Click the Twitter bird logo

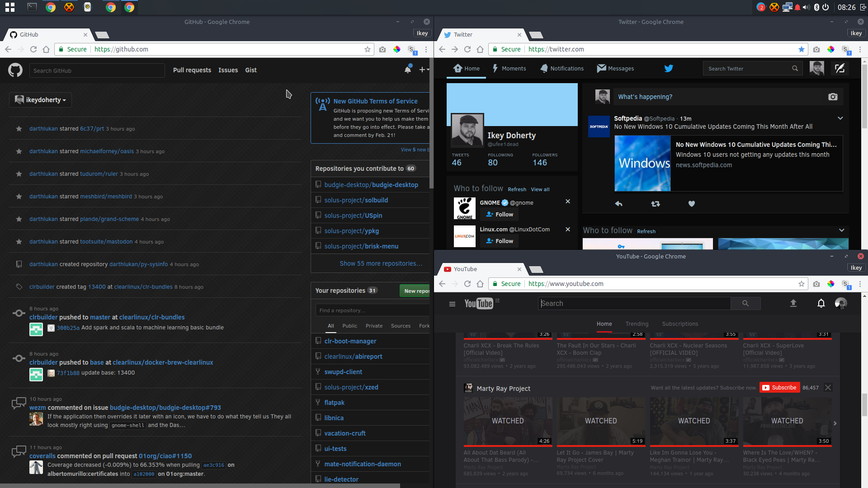669,68
